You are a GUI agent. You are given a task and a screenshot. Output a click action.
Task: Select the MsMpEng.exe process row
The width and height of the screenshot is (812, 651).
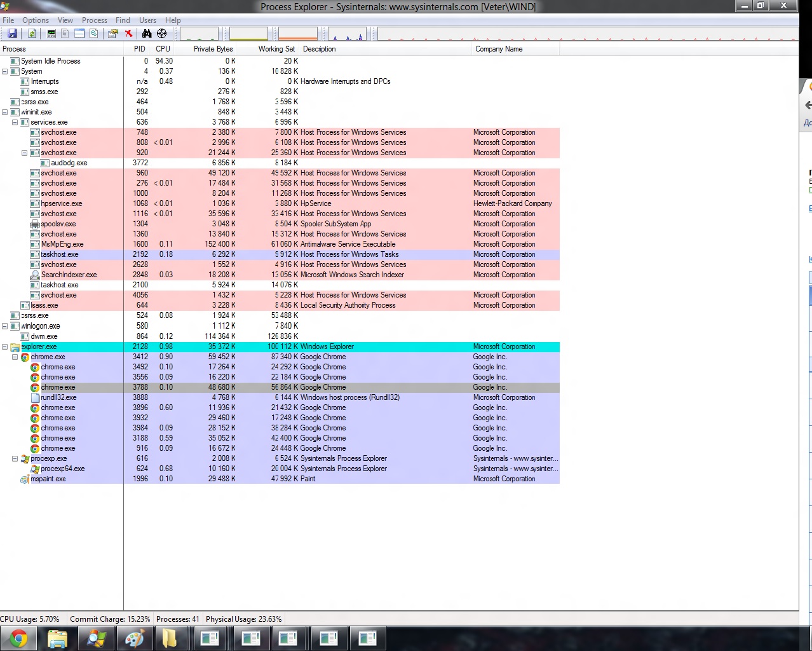coord(62,244)
